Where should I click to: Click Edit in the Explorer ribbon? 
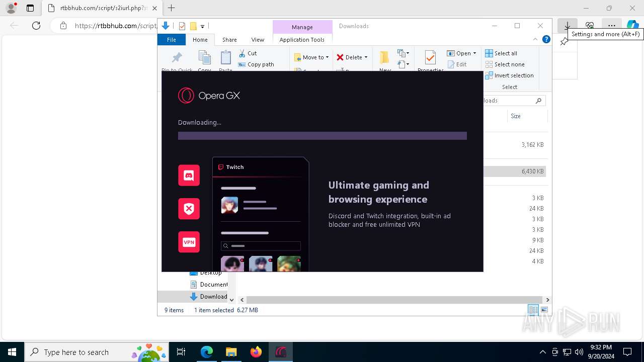click(457, 64)
